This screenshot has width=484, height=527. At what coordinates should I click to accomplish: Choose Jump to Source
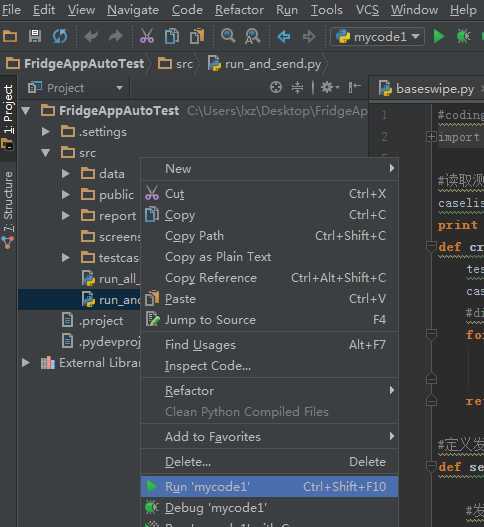[x=270, y=320]
